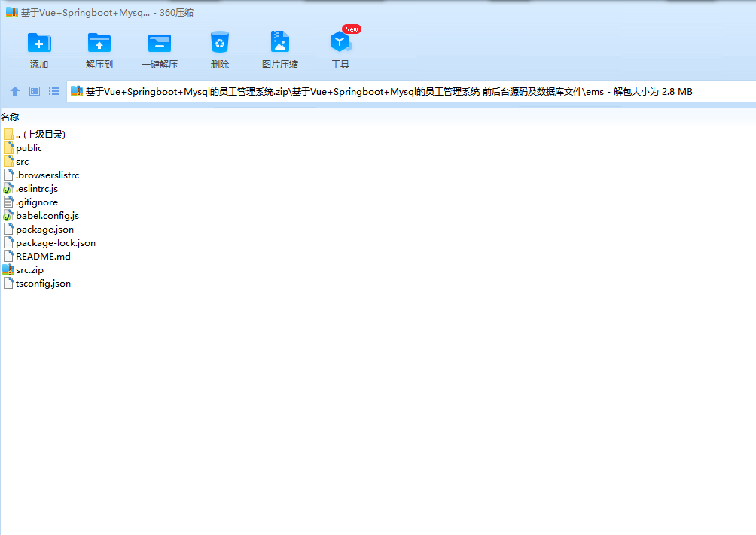Select the '.gitignore' file name
Viewport: 756px width, 535px height.
pos(37,202)
